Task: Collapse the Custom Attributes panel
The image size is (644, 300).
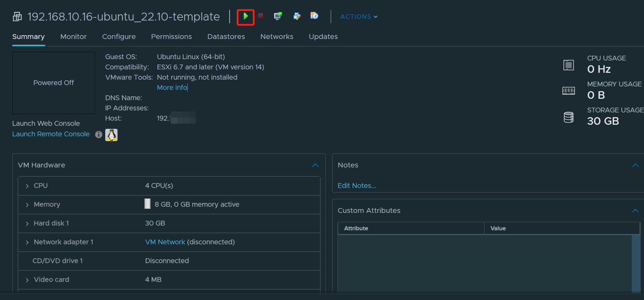Action: [x=635, y=211]
